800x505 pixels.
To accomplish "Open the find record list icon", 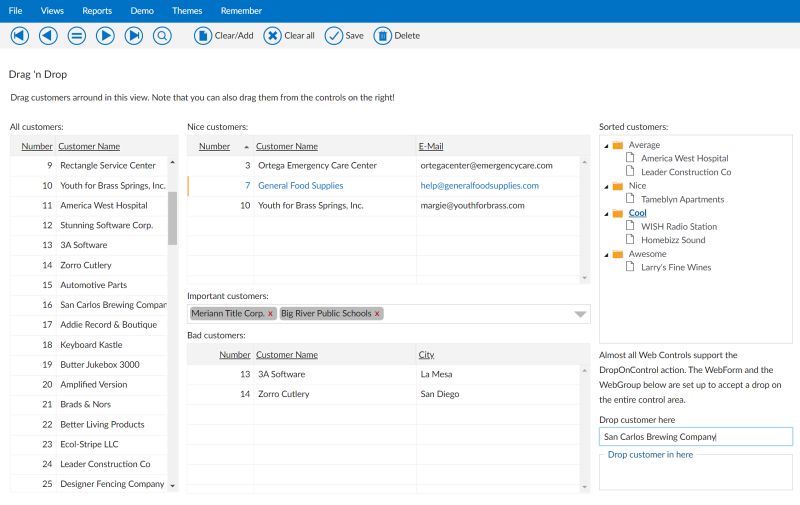I will (77, 36).
